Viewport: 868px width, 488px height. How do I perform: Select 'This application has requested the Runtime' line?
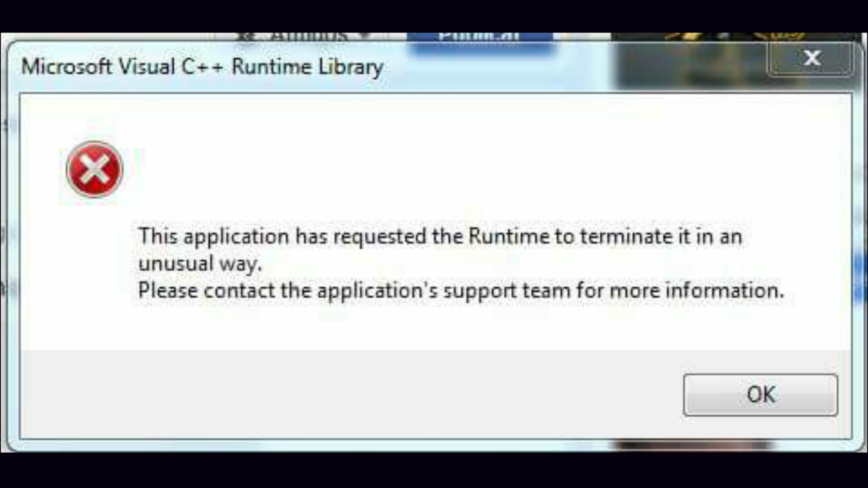[x=440, y=237]
